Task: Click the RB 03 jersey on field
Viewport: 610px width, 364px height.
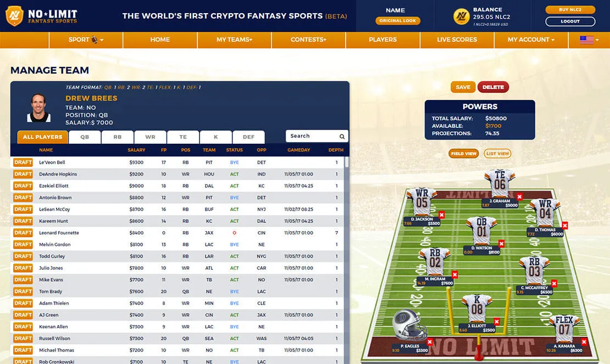Action: coord(534,270)
